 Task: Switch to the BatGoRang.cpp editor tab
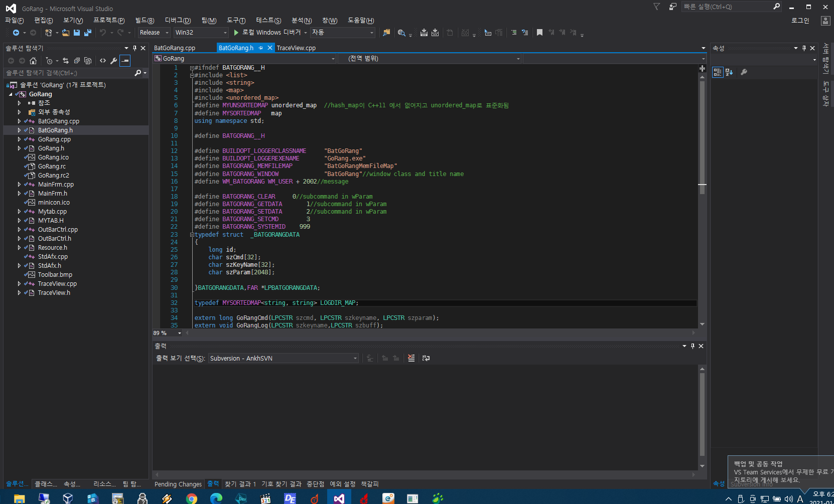click(175, 48)
